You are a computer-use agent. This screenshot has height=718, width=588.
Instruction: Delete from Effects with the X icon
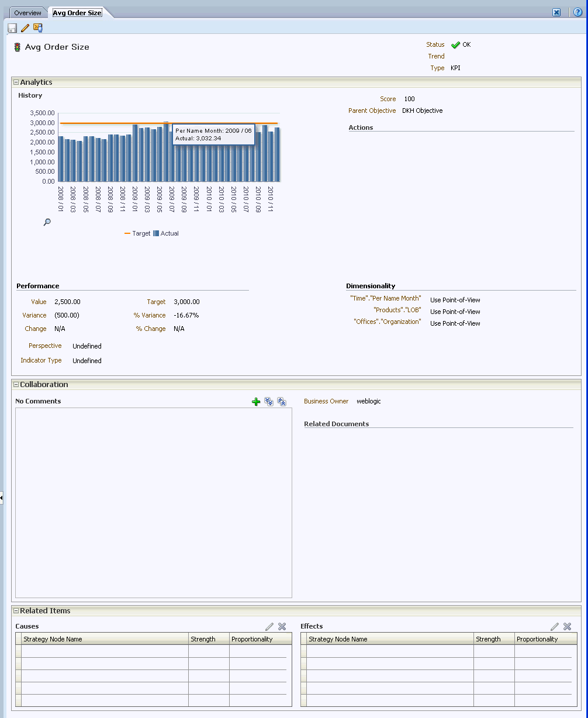click(568, 626)
